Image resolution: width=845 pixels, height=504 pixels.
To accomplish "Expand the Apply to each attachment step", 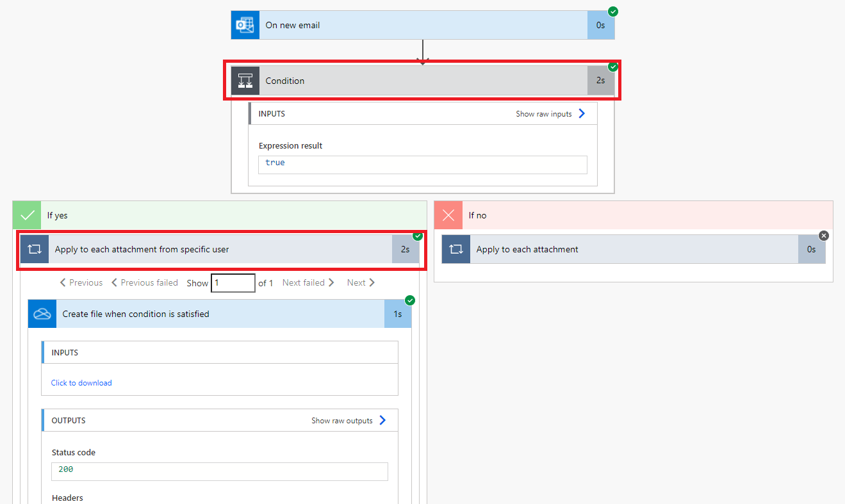I will [x=634, y=249].
